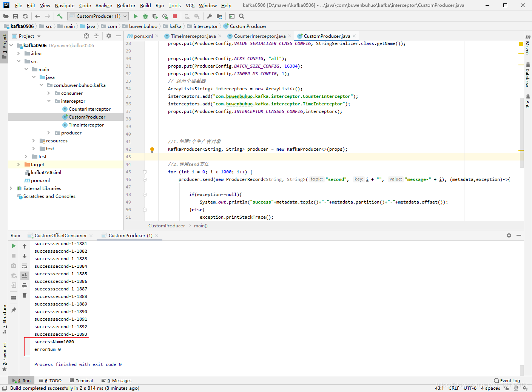Switch to the pom.xml editor tab

[143, 36]
